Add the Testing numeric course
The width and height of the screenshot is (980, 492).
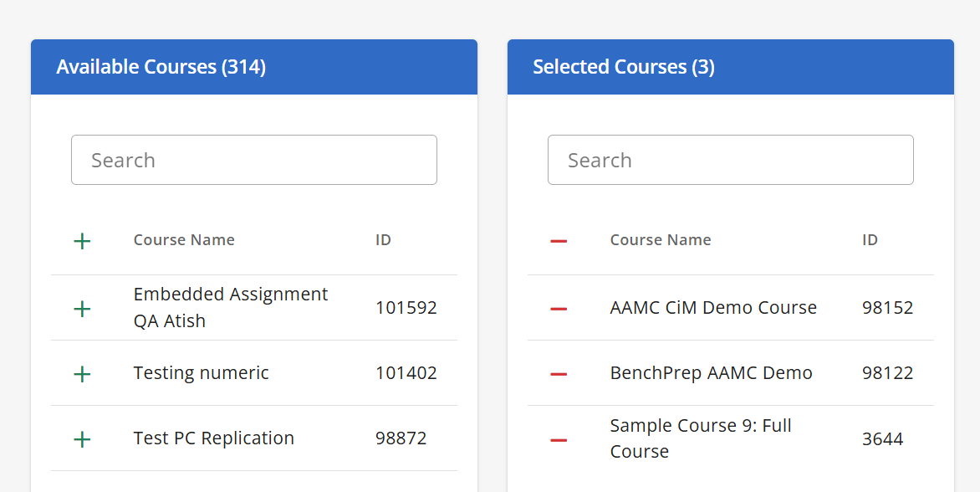82,374
